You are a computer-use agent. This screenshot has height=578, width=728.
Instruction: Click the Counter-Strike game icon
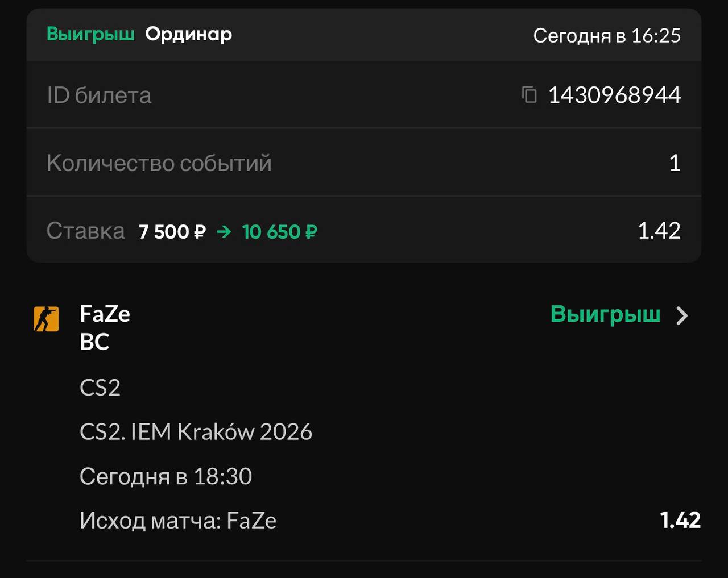[x=46, y=319]
